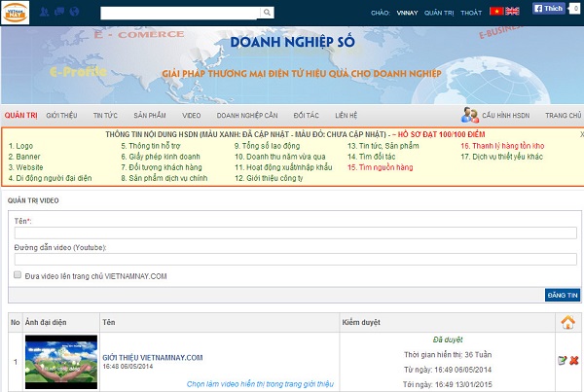Image resolution: width=584 pixels, height=392 pixels.
Task: Click the Ảnh đại diện column header
Action: 46,322
